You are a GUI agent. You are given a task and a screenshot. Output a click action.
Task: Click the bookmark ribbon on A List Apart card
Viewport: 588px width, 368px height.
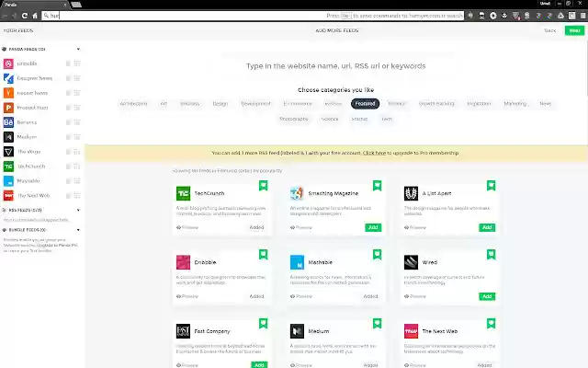pos(491,185)
